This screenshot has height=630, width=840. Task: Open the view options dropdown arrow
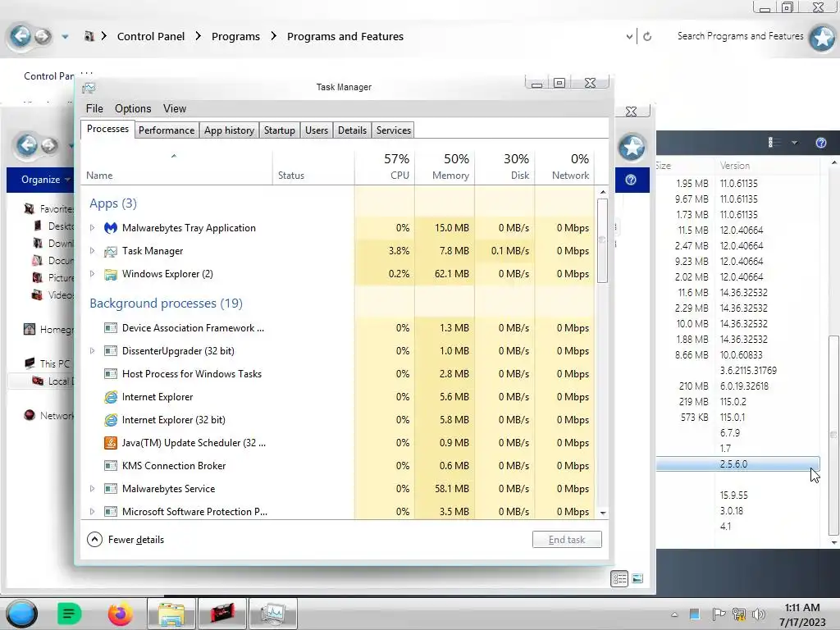click(794, 143)
